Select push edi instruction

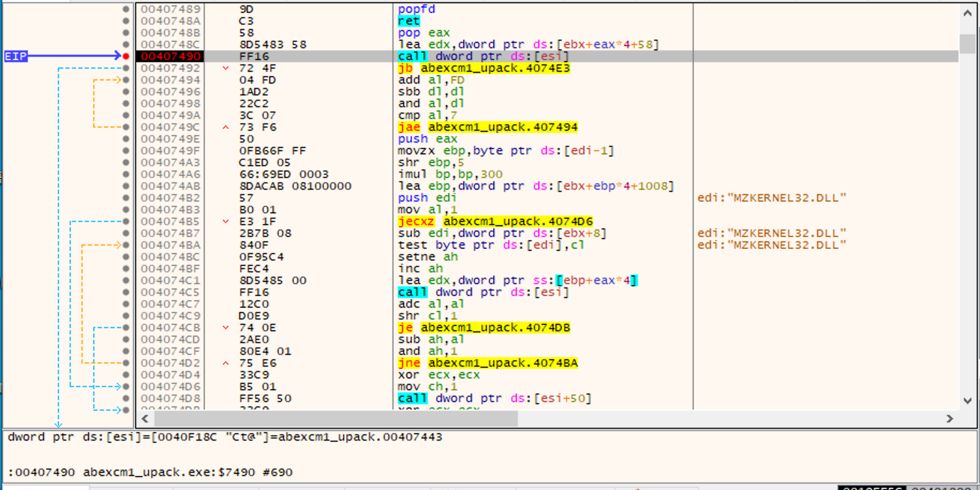pos(427,198)
